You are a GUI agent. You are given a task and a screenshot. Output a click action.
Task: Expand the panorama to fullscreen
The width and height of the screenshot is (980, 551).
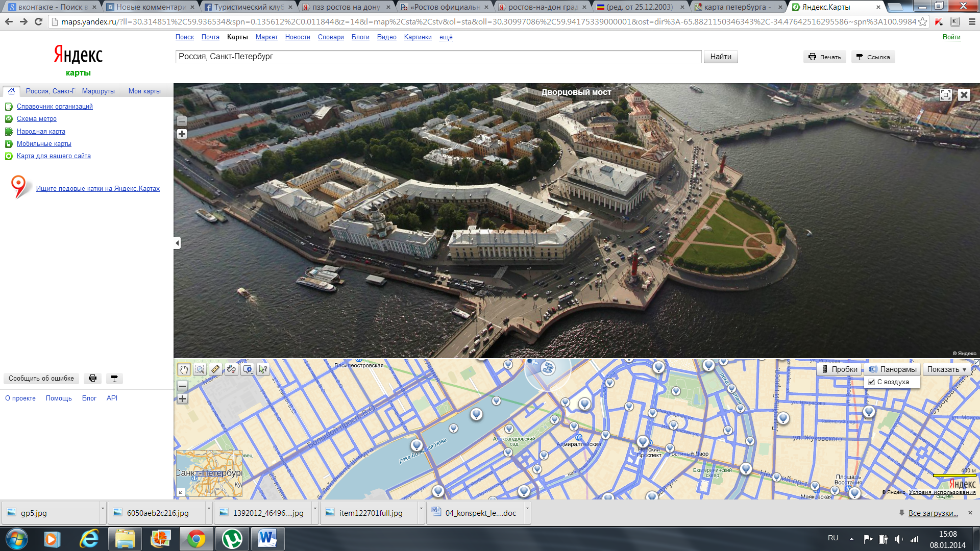946,95
